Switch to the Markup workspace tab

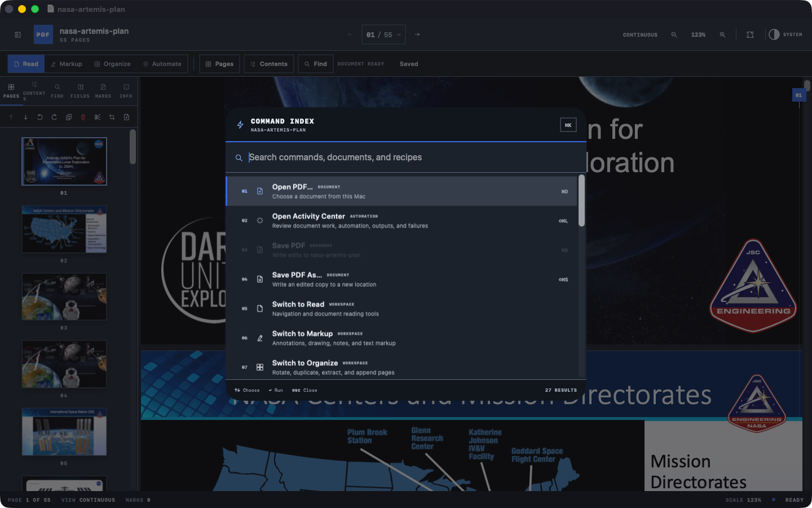pyautogui.click(x=67, y=64)
